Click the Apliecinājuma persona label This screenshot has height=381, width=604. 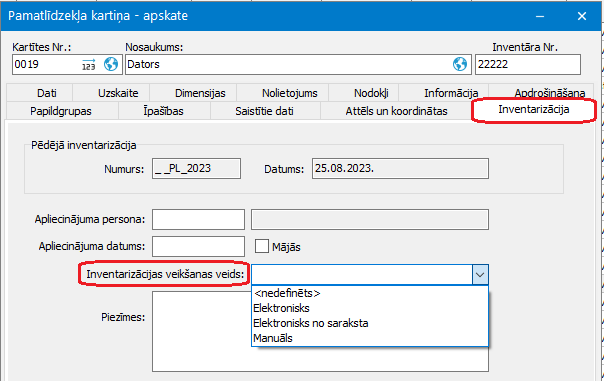(x=90, y=220)
